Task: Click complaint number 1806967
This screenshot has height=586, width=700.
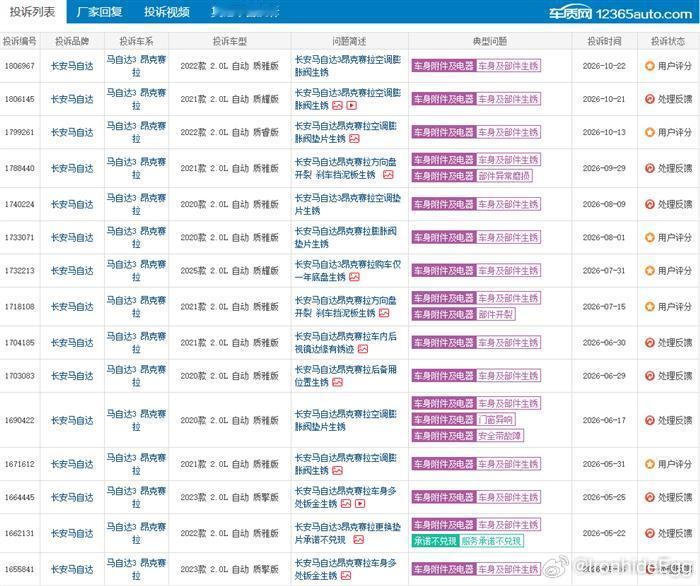Action: [x=20, y=66]
